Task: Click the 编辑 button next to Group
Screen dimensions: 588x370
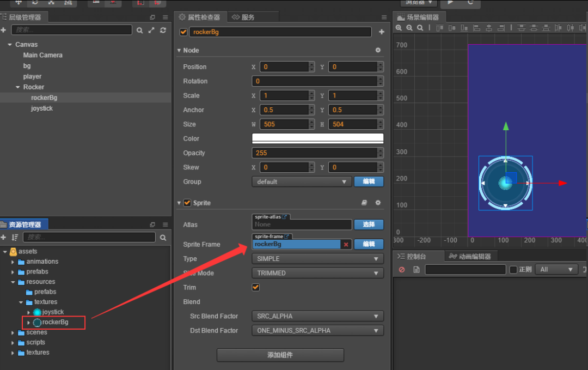Action: [x=369, y=181]
